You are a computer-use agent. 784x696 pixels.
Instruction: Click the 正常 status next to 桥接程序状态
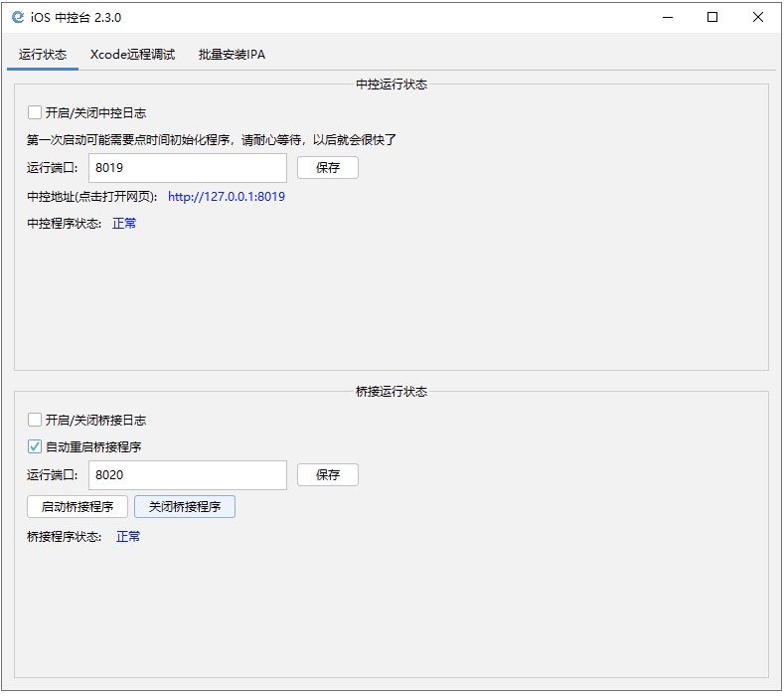(x=128, y=536)
